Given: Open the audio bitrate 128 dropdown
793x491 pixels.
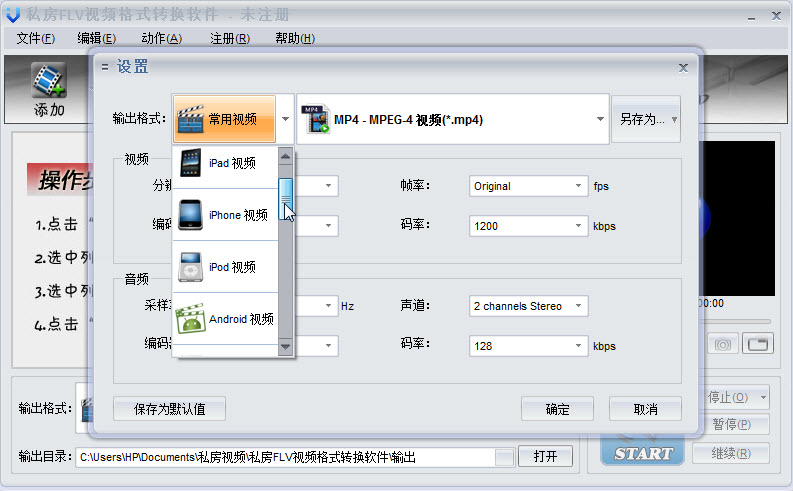Looking at the screenshot, I should tap(578, 345).
